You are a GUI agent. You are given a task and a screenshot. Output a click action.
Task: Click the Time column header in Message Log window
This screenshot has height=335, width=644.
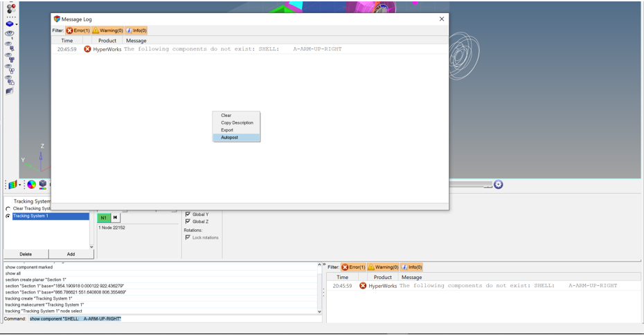pos(67,41)
